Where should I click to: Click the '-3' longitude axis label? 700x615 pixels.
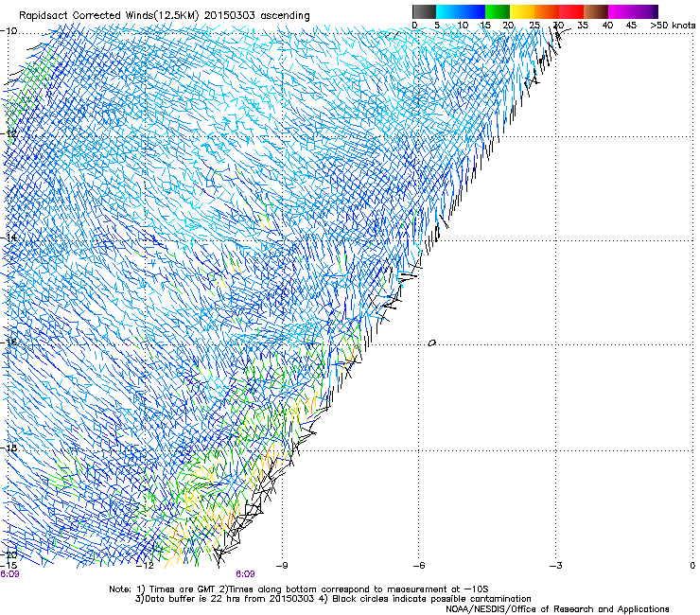pyautogui.click(x=556, y=566)
